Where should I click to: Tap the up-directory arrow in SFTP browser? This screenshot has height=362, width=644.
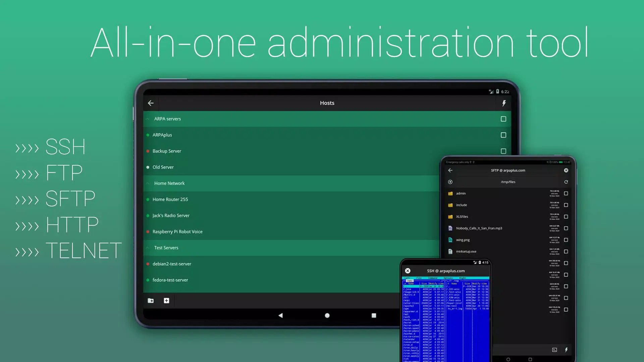pyautogui.click(x=450, y=182)
